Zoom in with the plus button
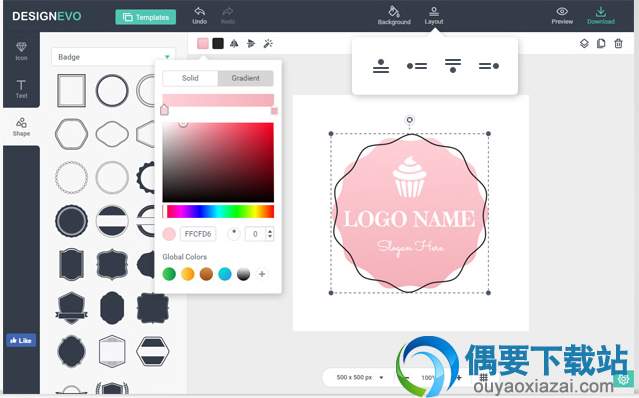 (459, 377)
